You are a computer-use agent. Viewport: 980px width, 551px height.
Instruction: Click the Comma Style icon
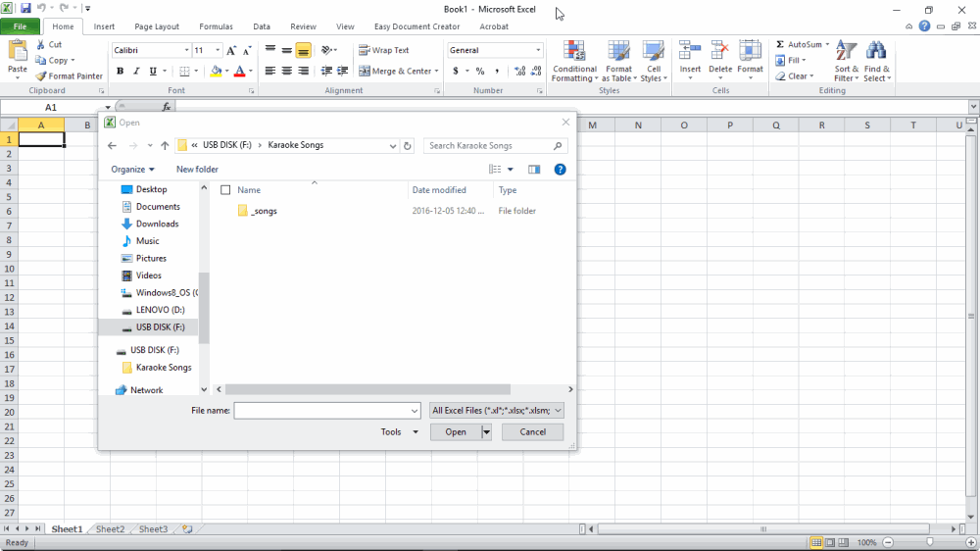pos(497,71)
